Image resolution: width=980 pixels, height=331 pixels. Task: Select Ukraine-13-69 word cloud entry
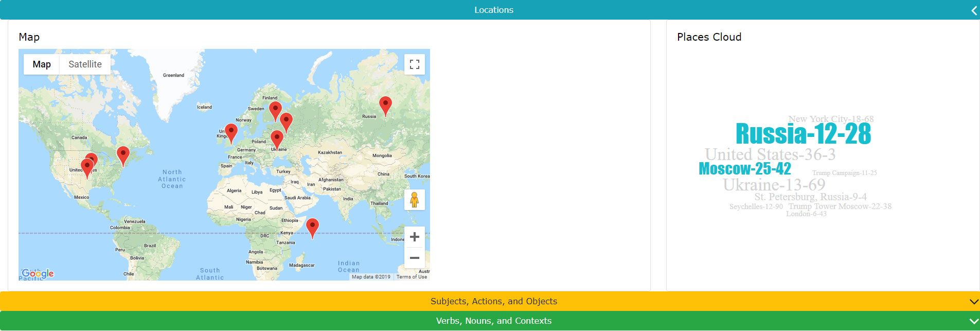[x=774, y=185]
